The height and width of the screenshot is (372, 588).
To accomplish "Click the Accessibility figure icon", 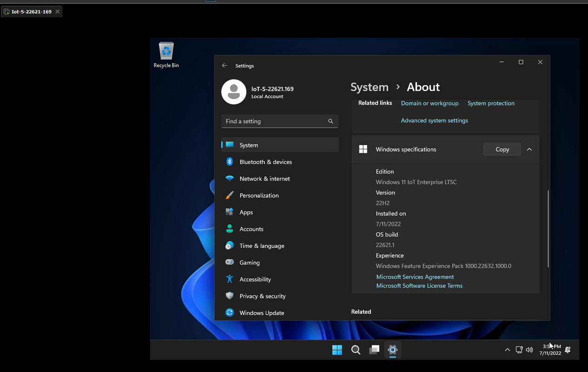I will point(230,279).
